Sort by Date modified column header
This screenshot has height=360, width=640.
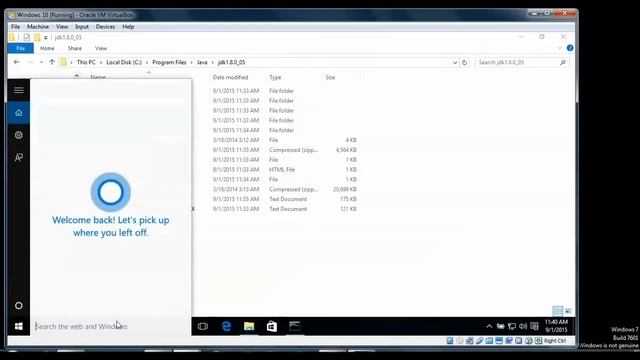click(230, 77)
